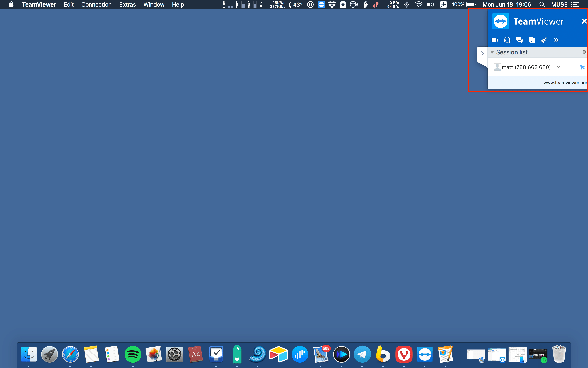588x368 pixels.
Task: Open Airtable from the Dock
Action: (279, 354)
